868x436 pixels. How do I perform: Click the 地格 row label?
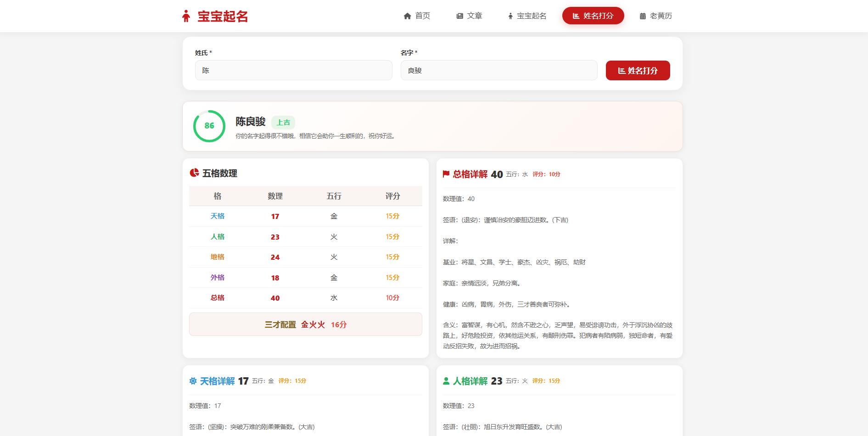218,257
